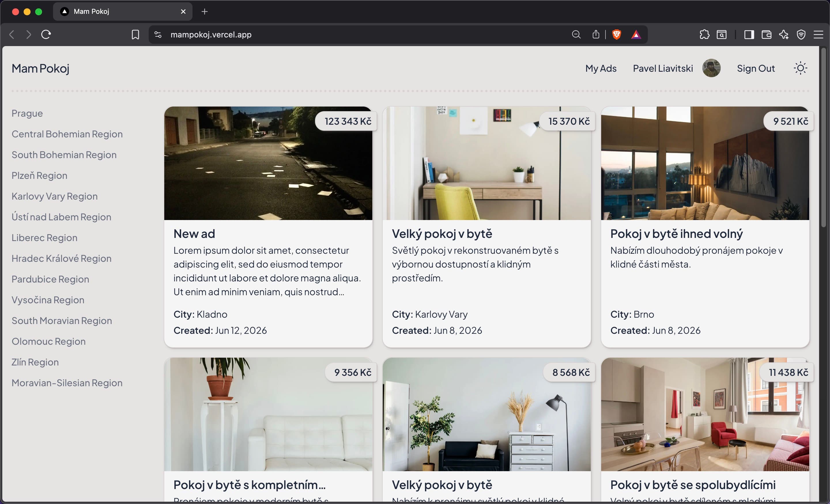The image size is (830, 504).
Task: Click the New ad listing title
Action: (194, 234)
